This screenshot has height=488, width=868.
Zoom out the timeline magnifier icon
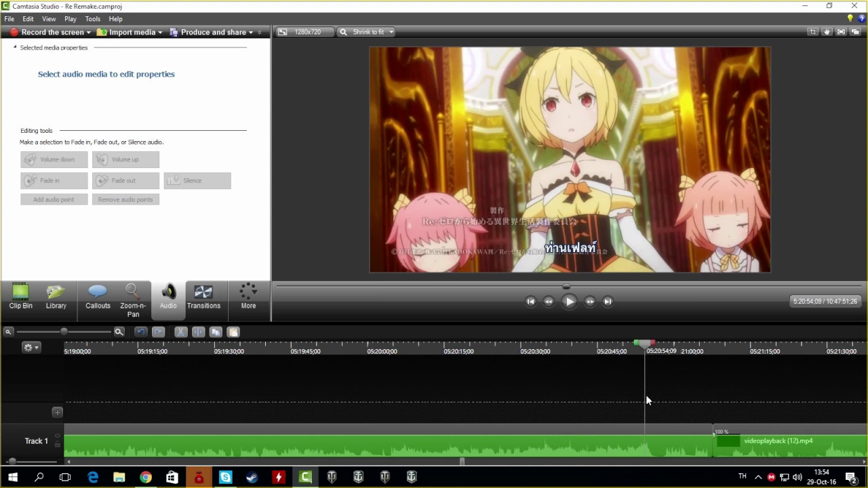pos(8,332)
